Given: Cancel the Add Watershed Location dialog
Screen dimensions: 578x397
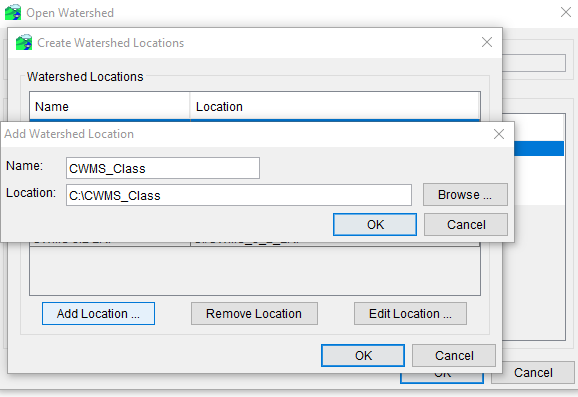Looking at the screenshot, I should click(x=466, y=224).
